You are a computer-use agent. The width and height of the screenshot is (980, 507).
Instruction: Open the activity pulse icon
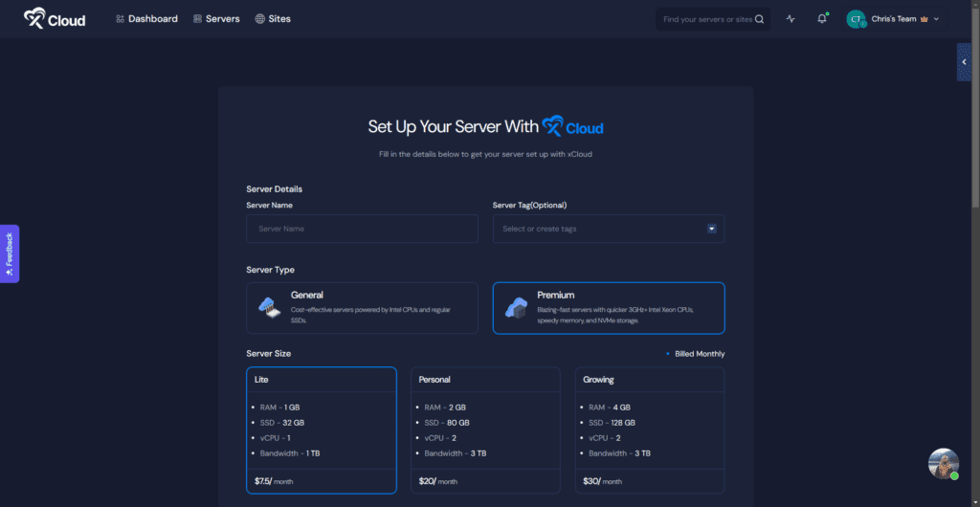click(791, 19)
